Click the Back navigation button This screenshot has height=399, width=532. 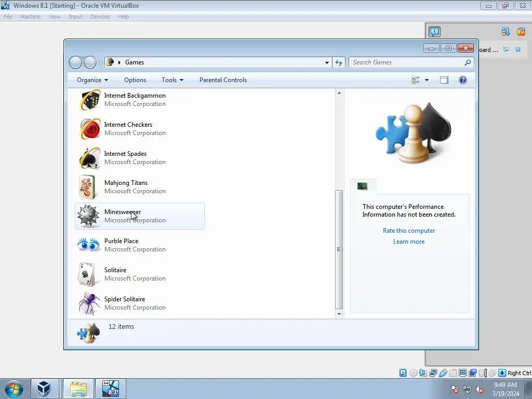tap(75, 62)
